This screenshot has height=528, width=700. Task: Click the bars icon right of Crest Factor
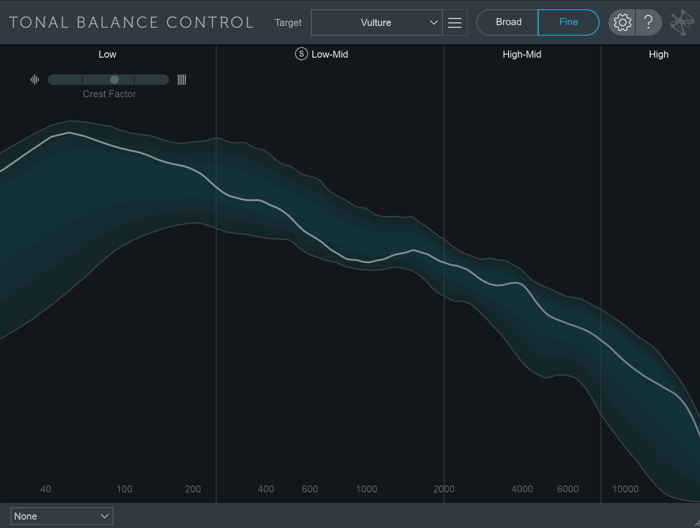click(182, 80)
